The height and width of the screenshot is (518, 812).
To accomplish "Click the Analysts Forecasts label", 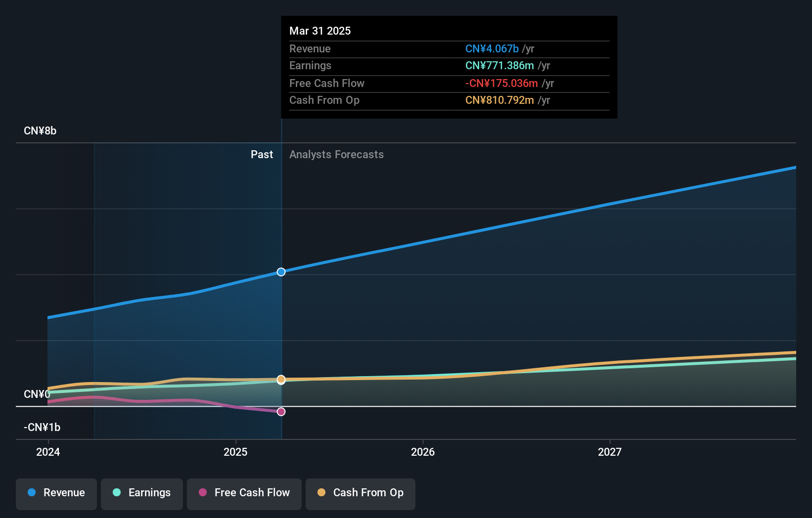I will pos(336,155).
